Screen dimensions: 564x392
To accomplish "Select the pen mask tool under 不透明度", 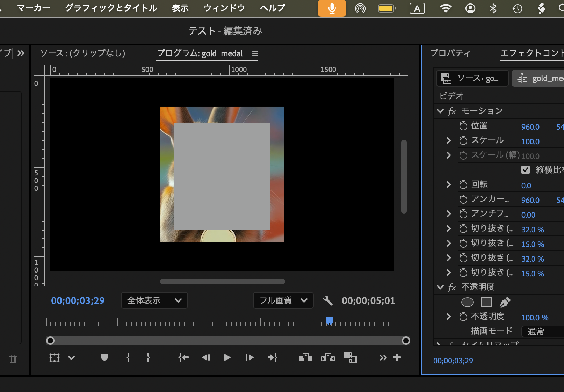I will 505,302.
